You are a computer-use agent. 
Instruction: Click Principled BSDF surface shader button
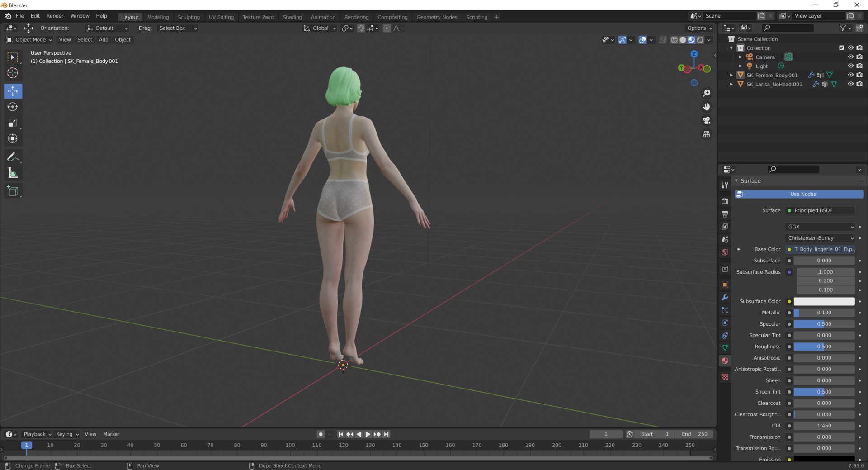point(820,210)
